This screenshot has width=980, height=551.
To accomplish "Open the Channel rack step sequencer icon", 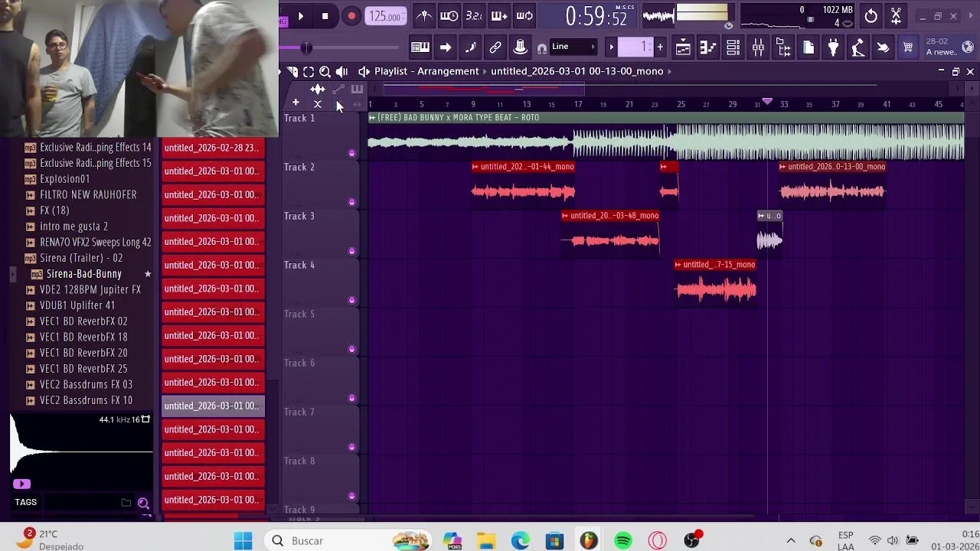I will click(x=707, y=47).
